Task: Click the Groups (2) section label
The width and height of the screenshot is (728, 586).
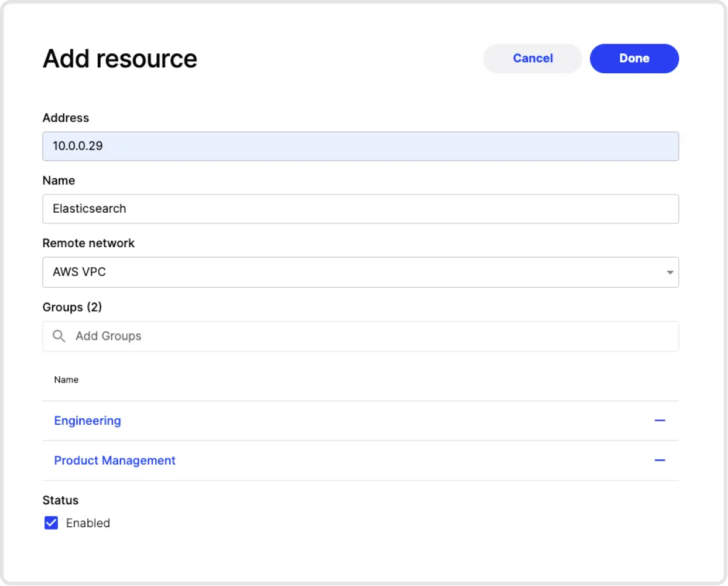Action: pyautogui.click(x=72, y=307)
